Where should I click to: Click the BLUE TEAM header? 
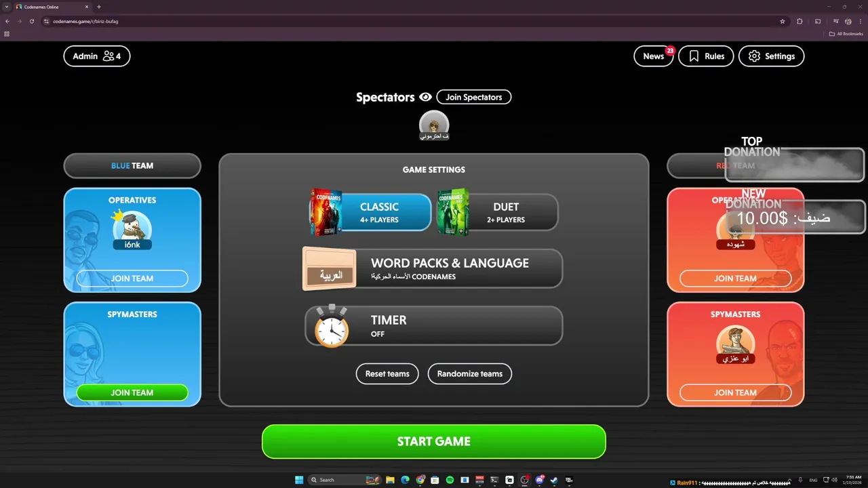(132, 165)
